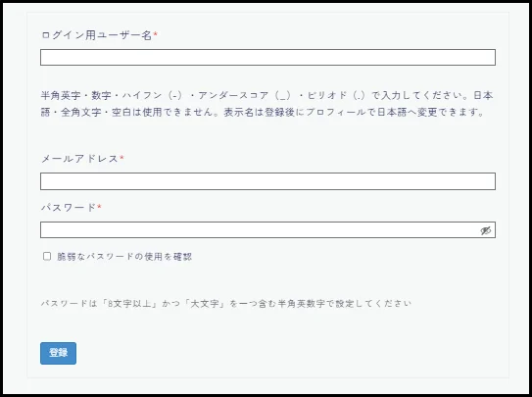Viewport: 532px width, 397px height.
Task: Click the username hint text starting 半角英字・数字
Action: click(x=266, y=104)
